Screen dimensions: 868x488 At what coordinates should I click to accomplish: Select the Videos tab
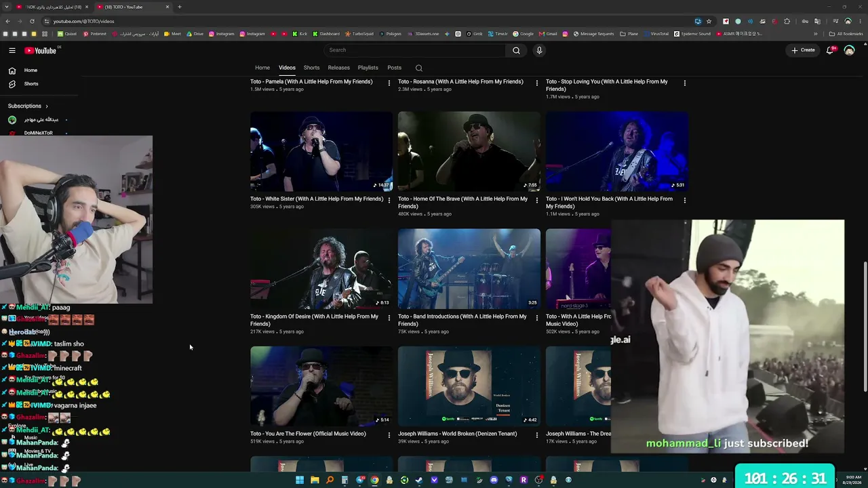point(287,68)
